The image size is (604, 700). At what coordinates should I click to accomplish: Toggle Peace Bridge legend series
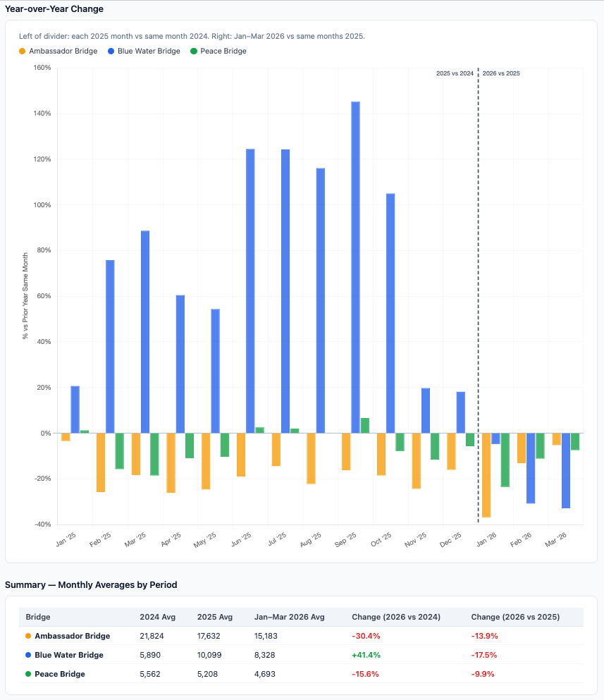click(x=218, y=51)
